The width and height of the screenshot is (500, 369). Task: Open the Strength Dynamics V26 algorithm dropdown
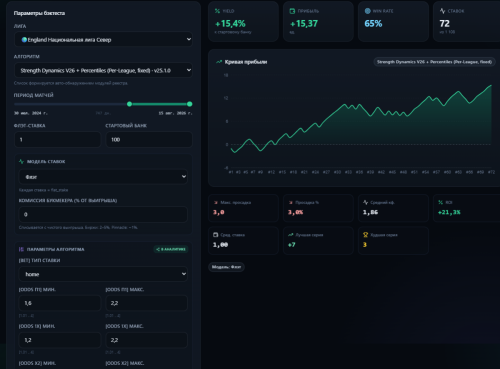[x=103, y=70]
